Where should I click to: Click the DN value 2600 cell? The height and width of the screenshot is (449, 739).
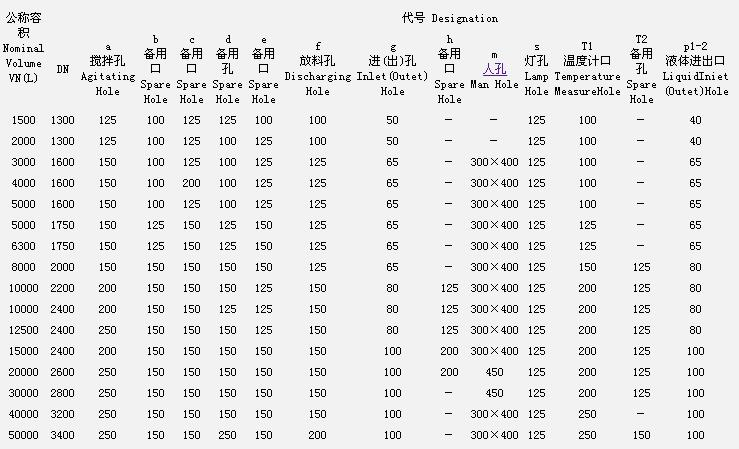pos(63,372)
